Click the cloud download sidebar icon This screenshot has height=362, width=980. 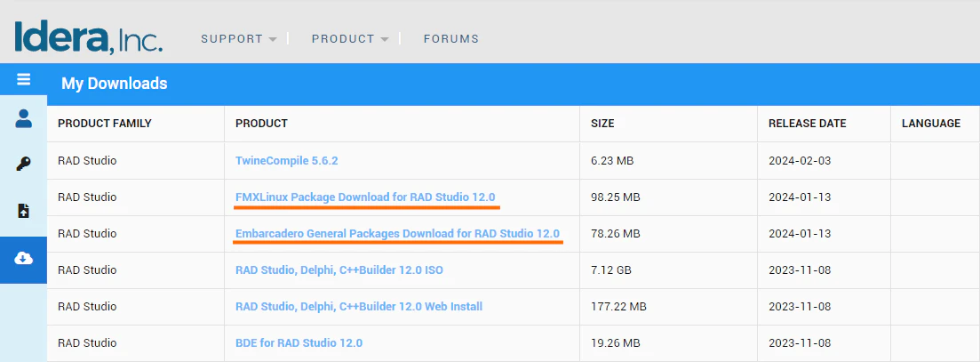click(23, 258)
